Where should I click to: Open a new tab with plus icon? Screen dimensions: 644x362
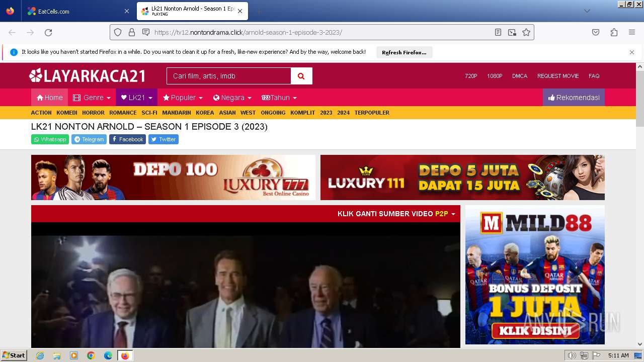[259, 11]
